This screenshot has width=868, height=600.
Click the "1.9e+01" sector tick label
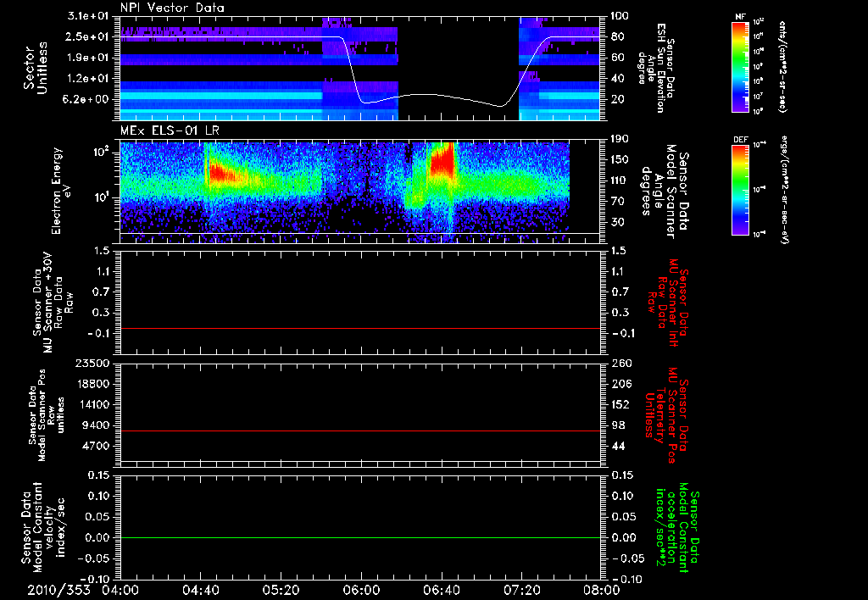coord(88,58)
